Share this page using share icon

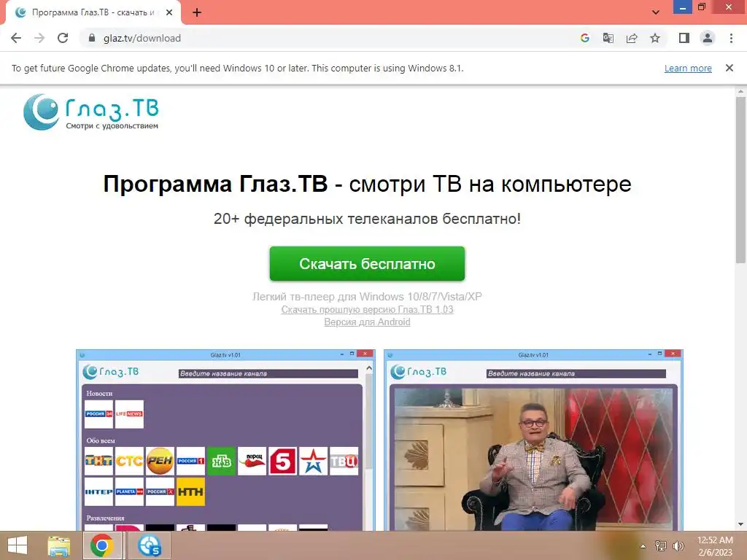[632, 38]
